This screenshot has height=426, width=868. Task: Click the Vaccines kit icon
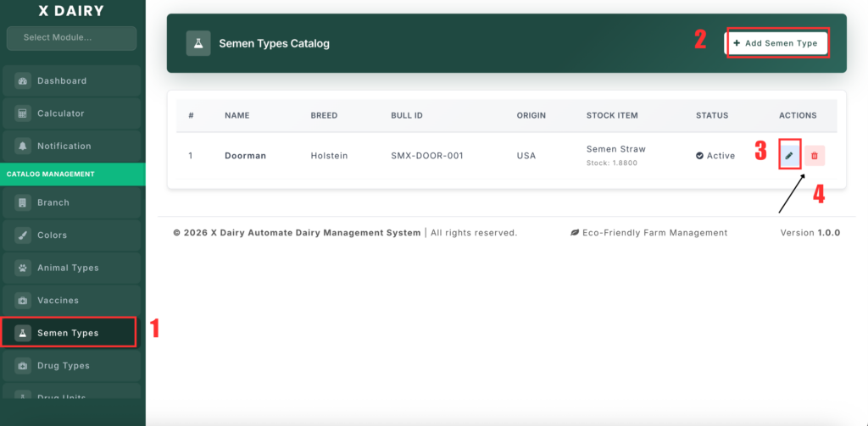click(23, 301)
